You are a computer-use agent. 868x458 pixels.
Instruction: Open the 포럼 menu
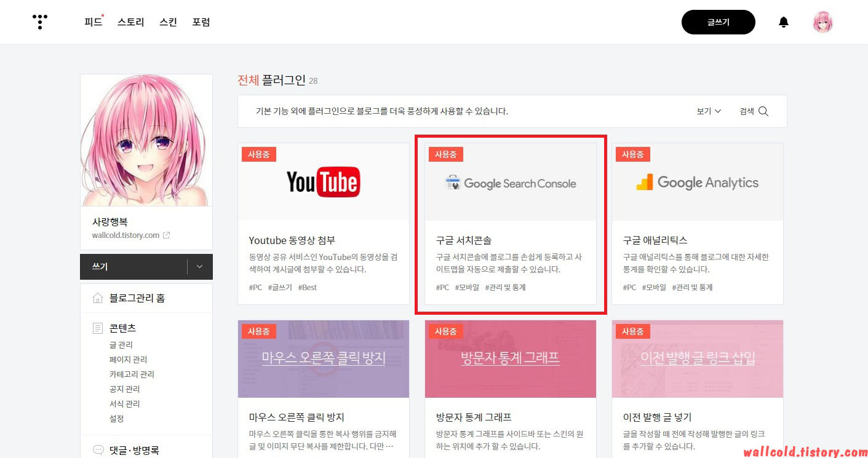pos(201,22)
